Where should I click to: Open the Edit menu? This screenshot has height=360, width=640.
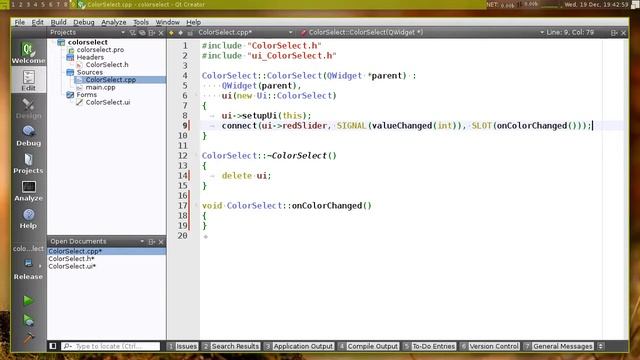tap(38, 22)
